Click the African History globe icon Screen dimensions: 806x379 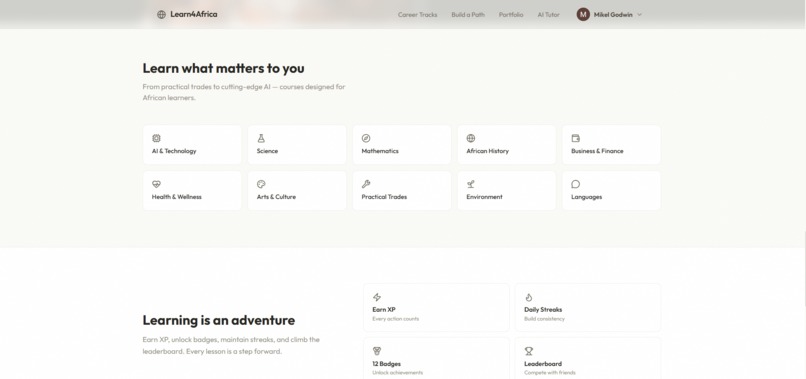[x=471, y=138]
